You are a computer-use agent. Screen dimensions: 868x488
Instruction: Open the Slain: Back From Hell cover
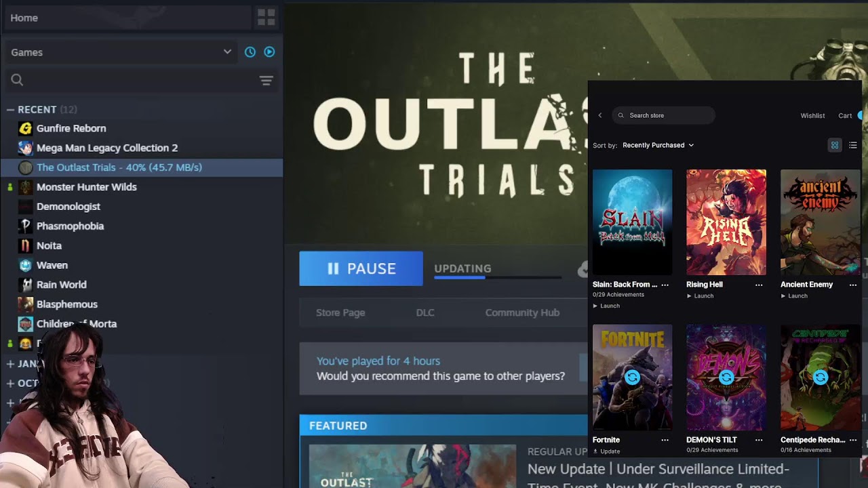[x=632, y=222]
